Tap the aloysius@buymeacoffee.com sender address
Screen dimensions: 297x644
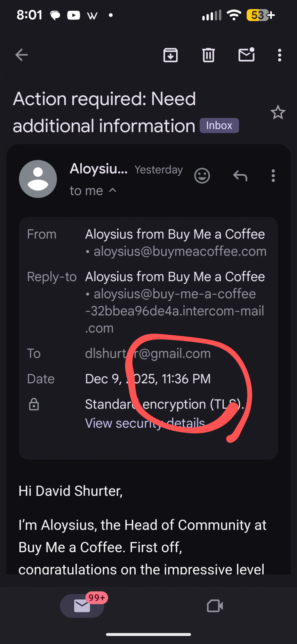[x=180, y=251]
